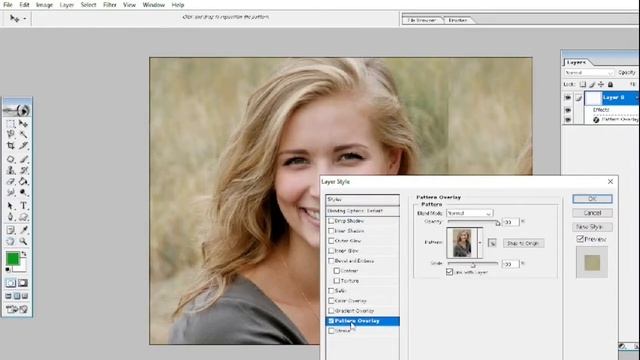The width and height of the screenshot is (640, 360).
Task: Select the Slice tool
Action: pos(23,145)
